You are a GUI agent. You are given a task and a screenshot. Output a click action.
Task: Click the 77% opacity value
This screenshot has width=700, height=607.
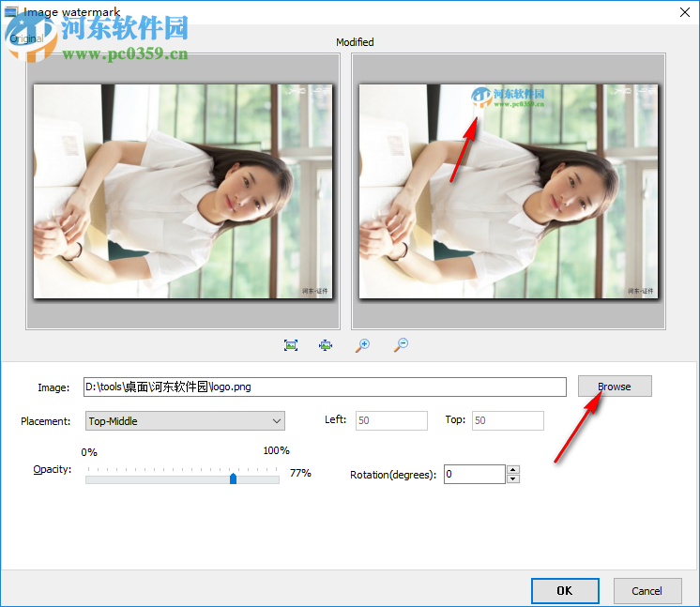pos(300,473)
